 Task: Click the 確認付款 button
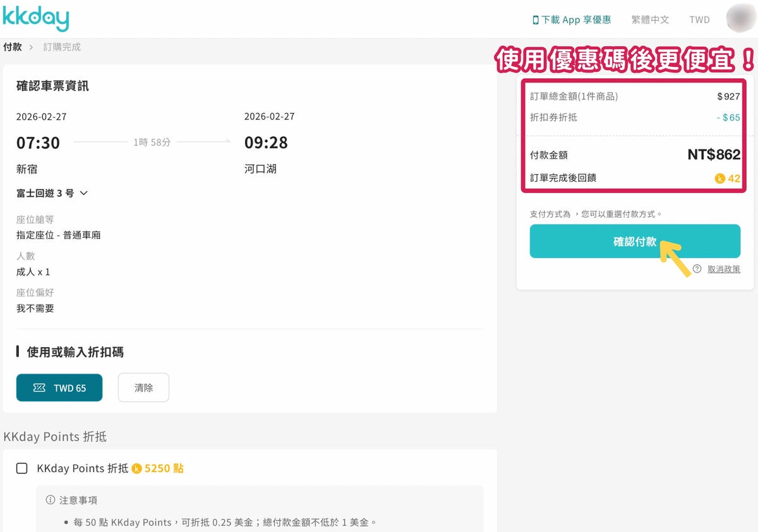(635, 241)
